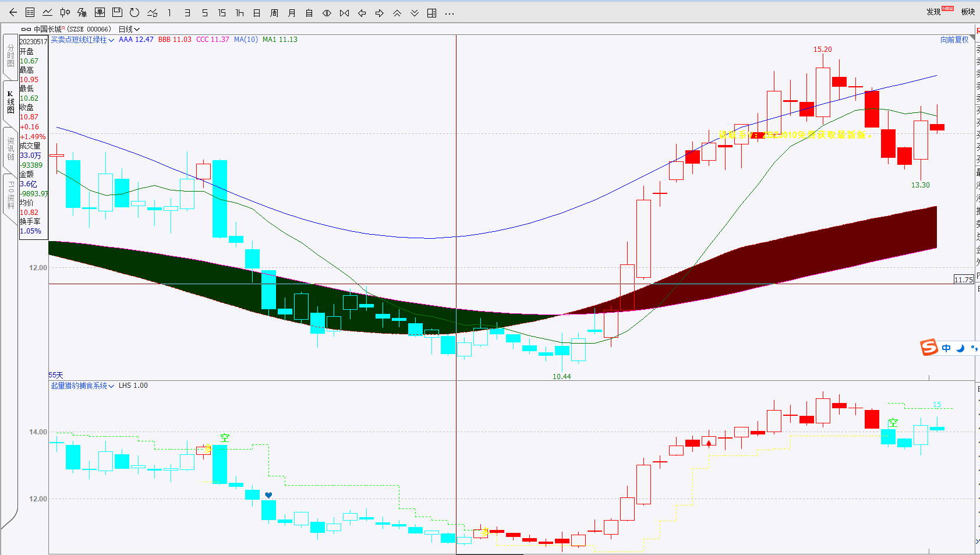
Task: Click the link icon beside 中国长城
Action: point(26,29)
